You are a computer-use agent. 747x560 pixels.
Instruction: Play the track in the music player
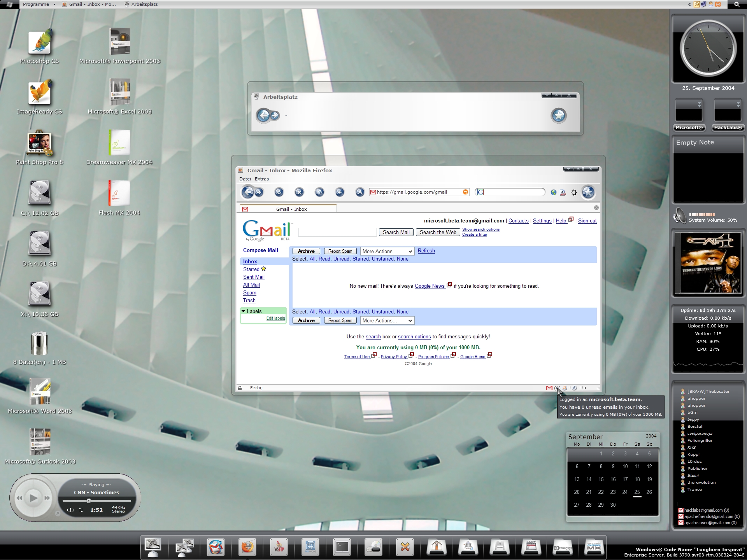click(33, 498)
